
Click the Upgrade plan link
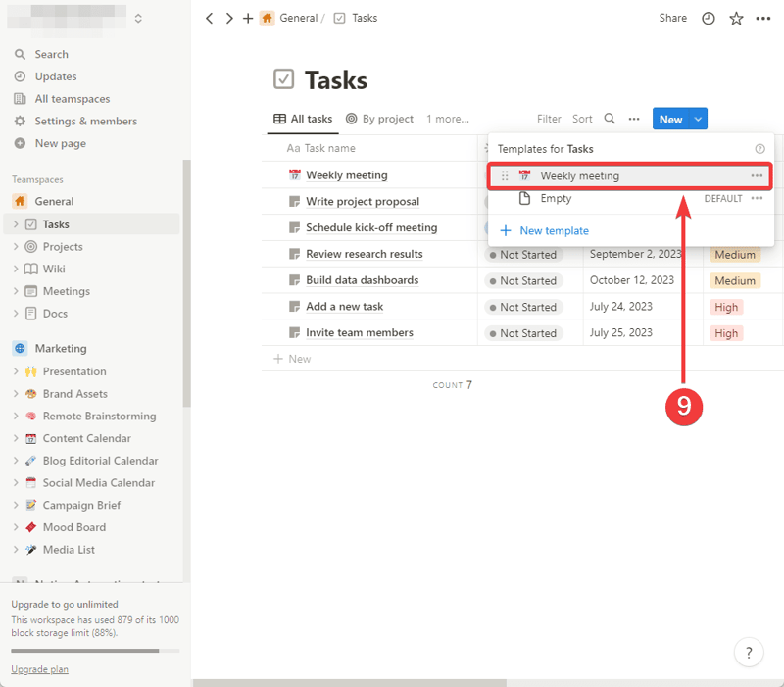pos(39,669)
